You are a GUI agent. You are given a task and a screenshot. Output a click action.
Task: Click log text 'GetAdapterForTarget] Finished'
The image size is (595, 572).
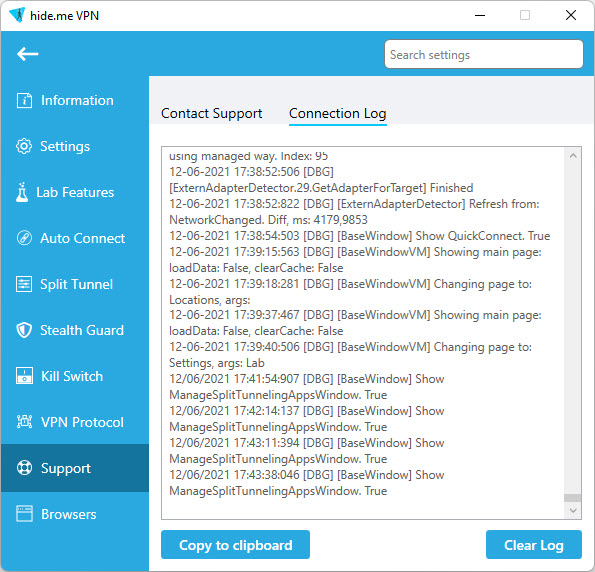pyautogui.click(x=394, y=188)
